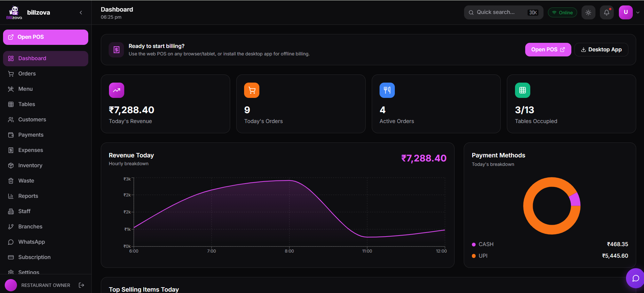Click the CASH amount ₹468.35
Image resolution: width=644 pixels, height=293 pixels.
[617, 244]
